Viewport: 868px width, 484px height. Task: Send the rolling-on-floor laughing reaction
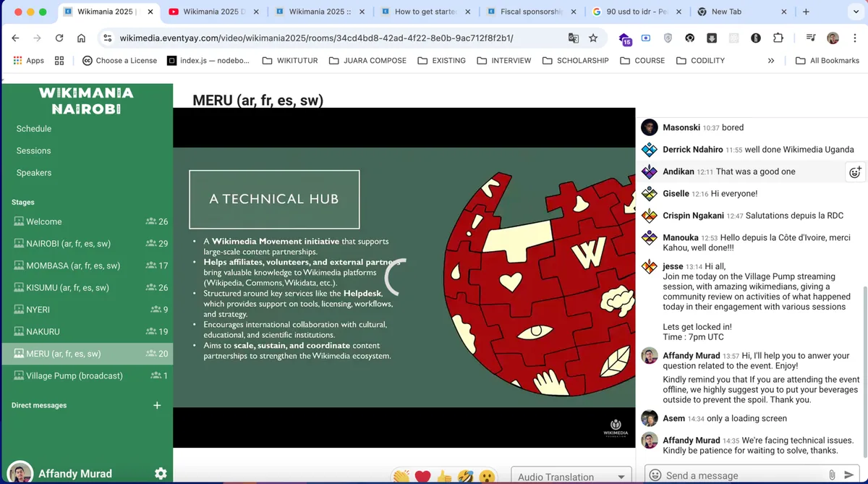coord(466,477)
